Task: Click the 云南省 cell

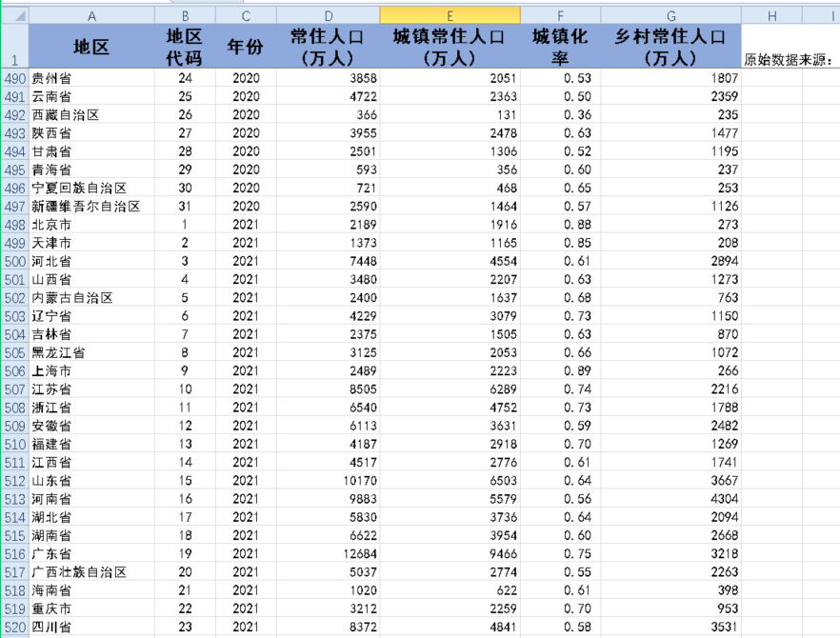Action: 91,96
